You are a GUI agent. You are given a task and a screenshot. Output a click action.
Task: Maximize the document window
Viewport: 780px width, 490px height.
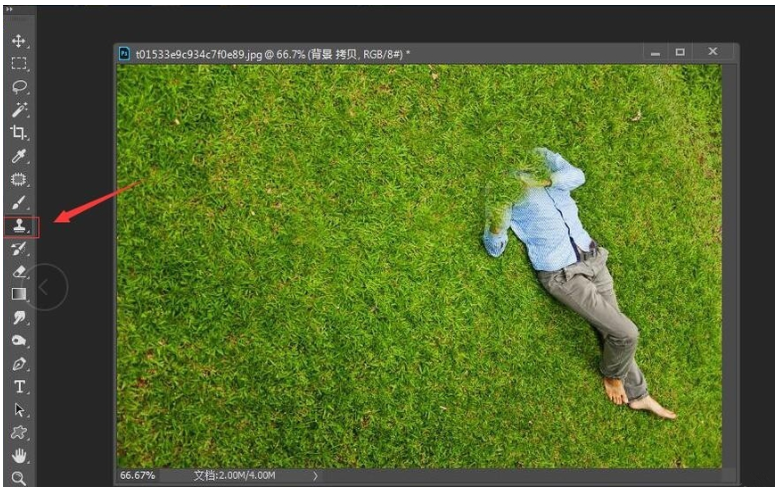(x=680, y=52)
